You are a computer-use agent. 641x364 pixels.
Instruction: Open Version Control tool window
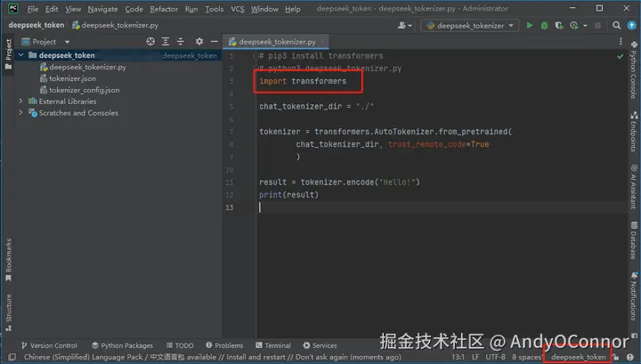click(49, 345)
